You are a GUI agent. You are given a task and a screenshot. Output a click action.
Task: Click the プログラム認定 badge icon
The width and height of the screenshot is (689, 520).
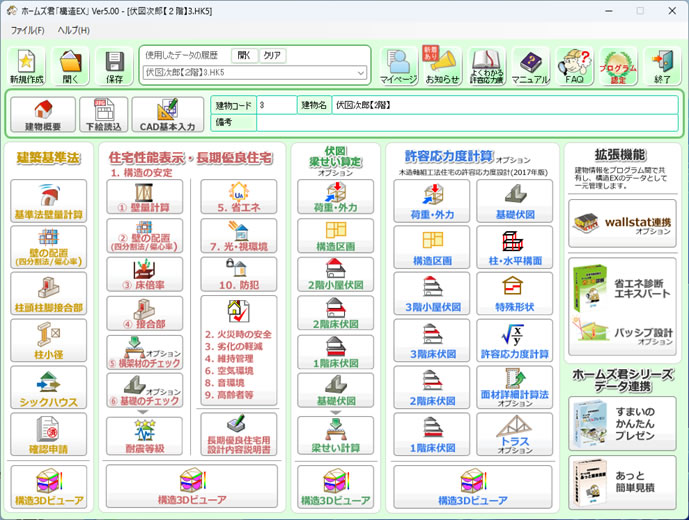point(618,66)
